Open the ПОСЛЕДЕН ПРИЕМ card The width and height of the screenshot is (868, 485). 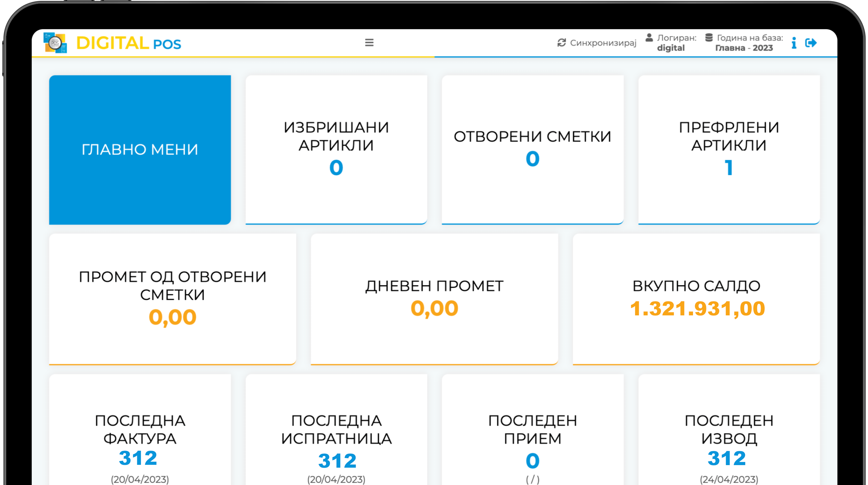click(x=532, y=430)
